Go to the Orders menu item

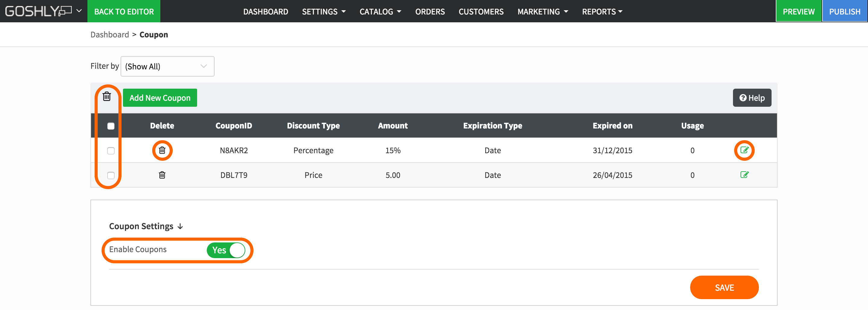429,12
